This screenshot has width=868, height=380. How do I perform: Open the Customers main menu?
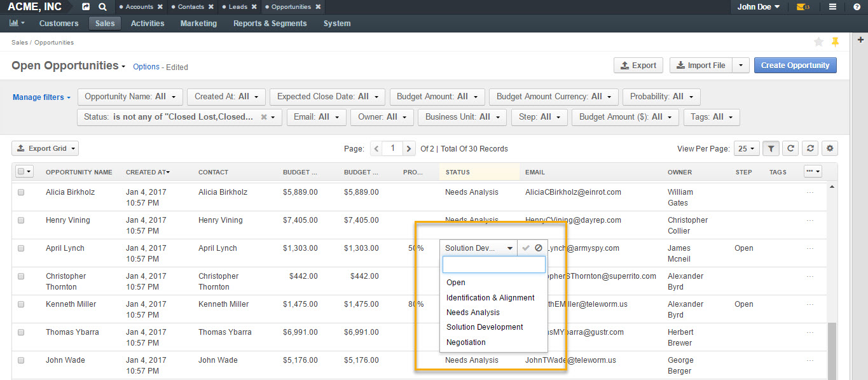[59, 24]
